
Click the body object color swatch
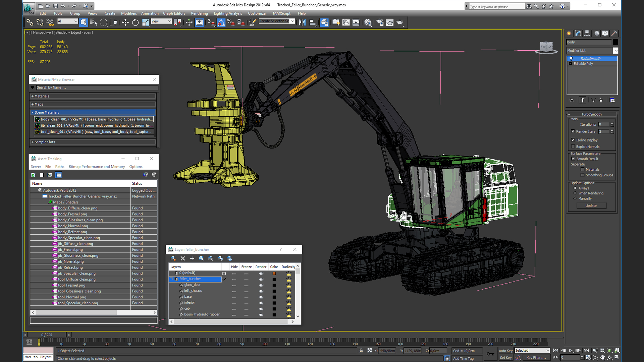615,42
